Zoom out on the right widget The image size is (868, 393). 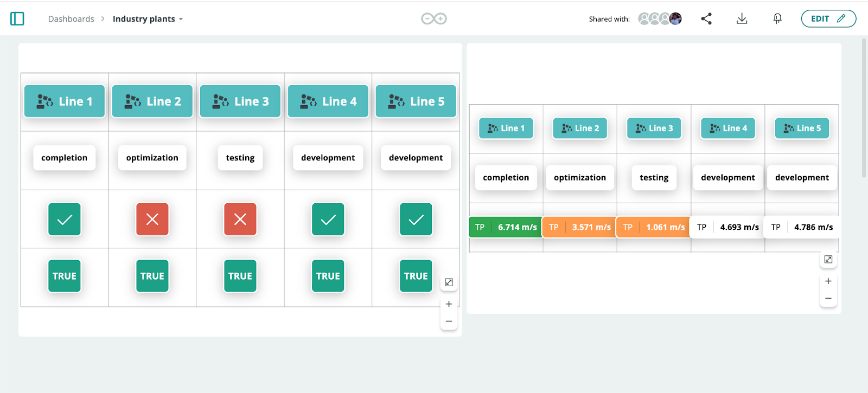pos(828,299)
